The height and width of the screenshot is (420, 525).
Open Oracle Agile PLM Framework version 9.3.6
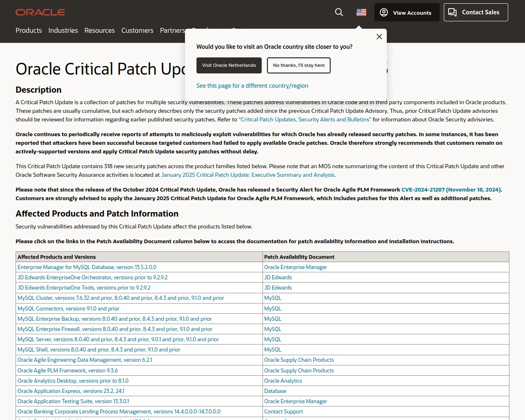coord(68,370)
